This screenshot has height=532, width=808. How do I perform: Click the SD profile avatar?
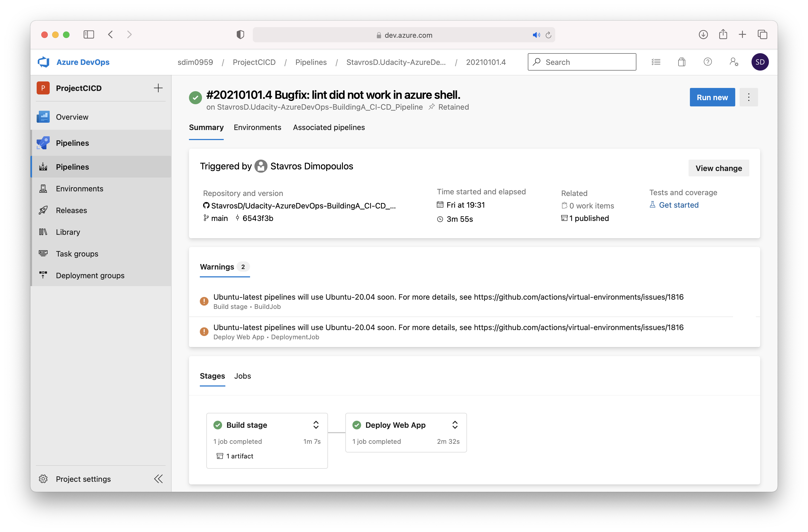coord(760,62)
